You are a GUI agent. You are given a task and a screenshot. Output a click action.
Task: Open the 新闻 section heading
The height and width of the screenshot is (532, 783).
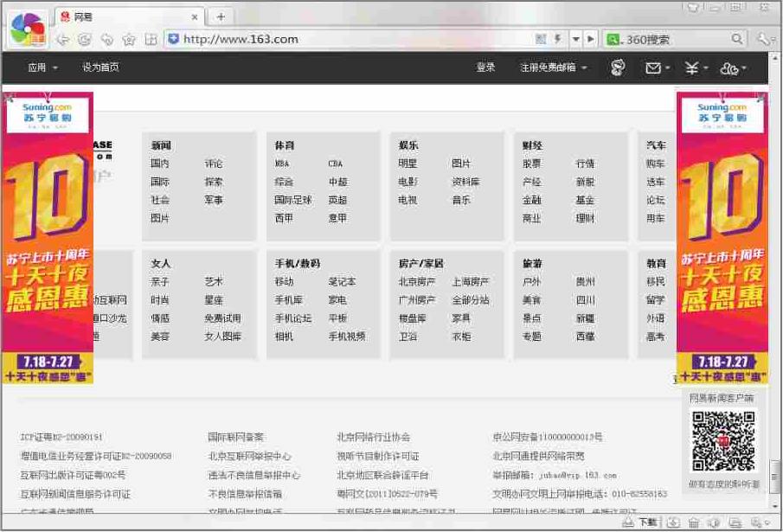coord(161,145)
